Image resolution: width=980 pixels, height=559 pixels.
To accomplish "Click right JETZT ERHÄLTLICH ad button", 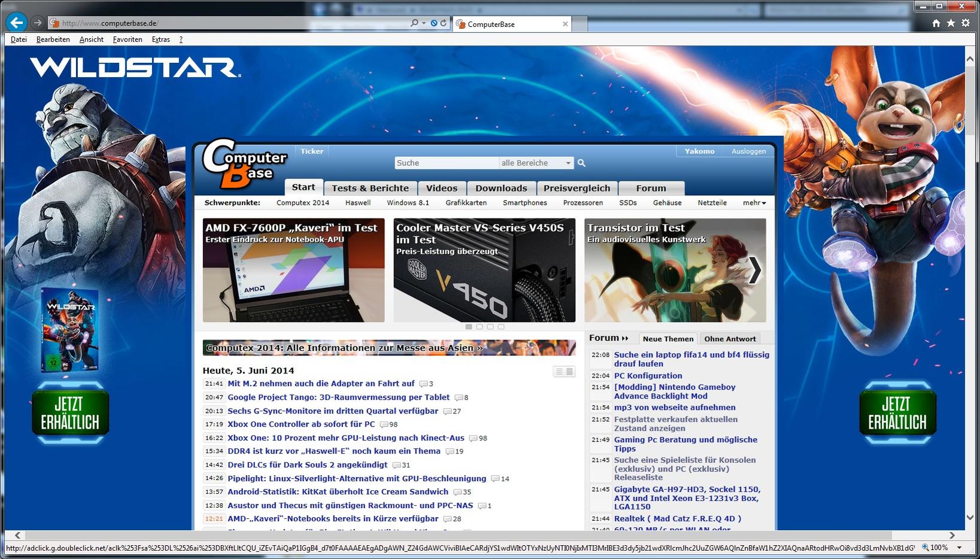I will click(x=897, y=413).
